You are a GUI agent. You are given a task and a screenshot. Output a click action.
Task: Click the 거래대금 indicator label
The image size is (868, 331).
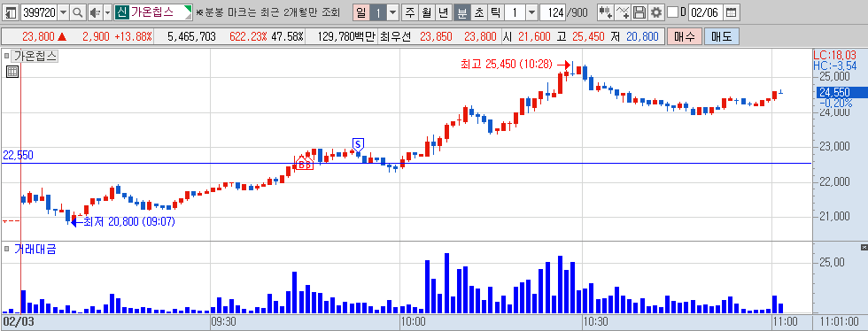pos(35,249)
